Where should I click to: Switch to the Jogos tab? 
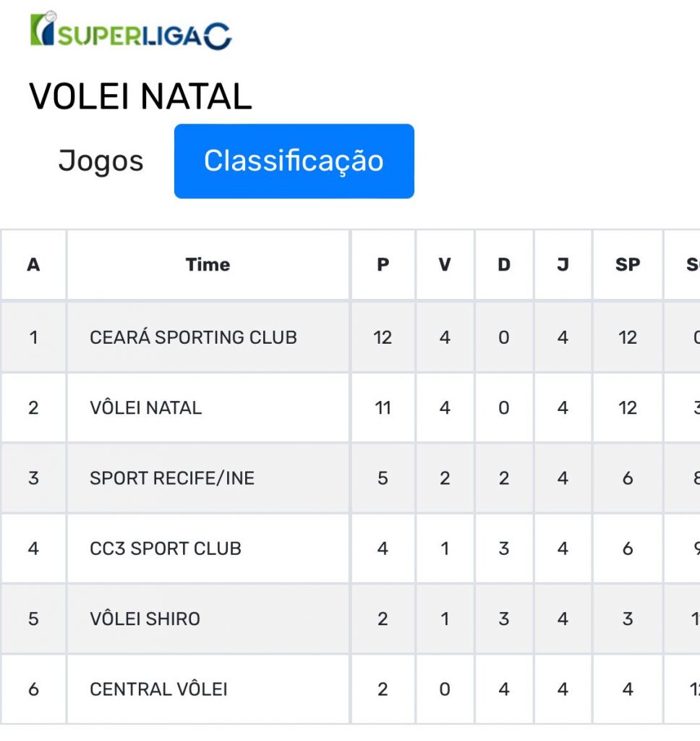101,161
